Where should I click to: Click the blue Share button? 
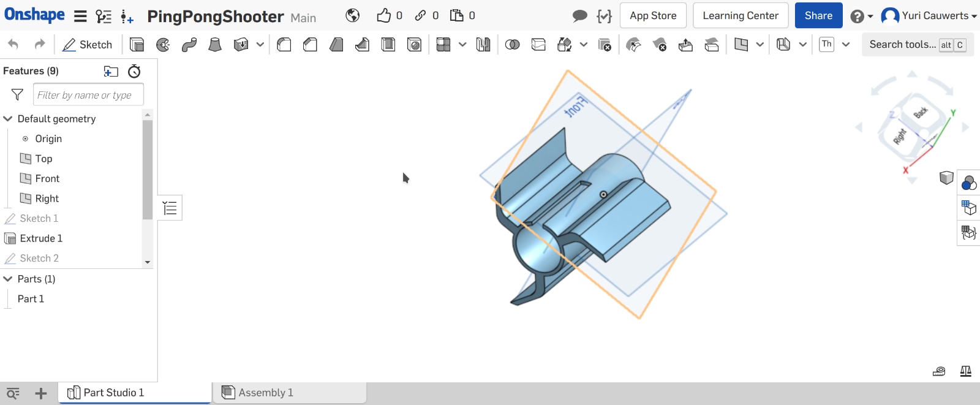818,15
